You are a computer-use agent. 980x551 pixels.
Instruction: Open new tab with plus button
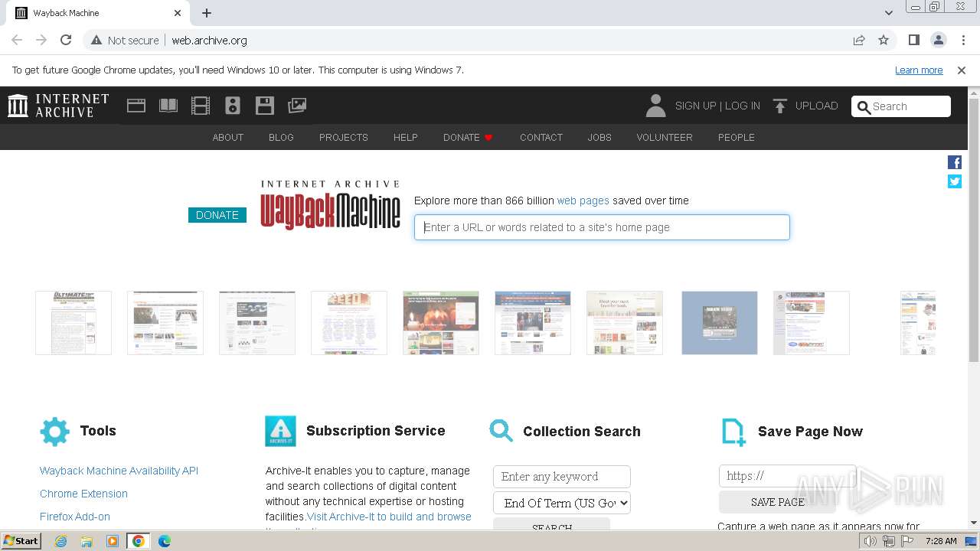click(207, 13)
